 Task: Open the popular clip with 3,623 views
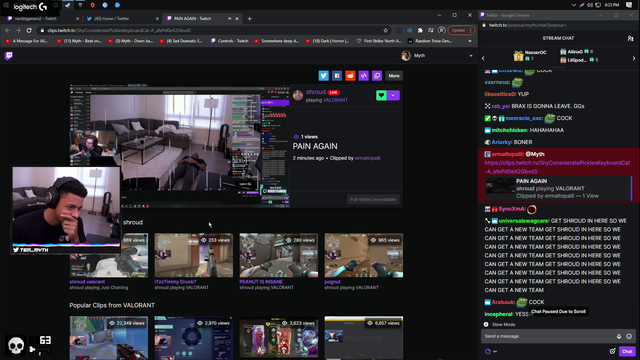click(278, 338)
